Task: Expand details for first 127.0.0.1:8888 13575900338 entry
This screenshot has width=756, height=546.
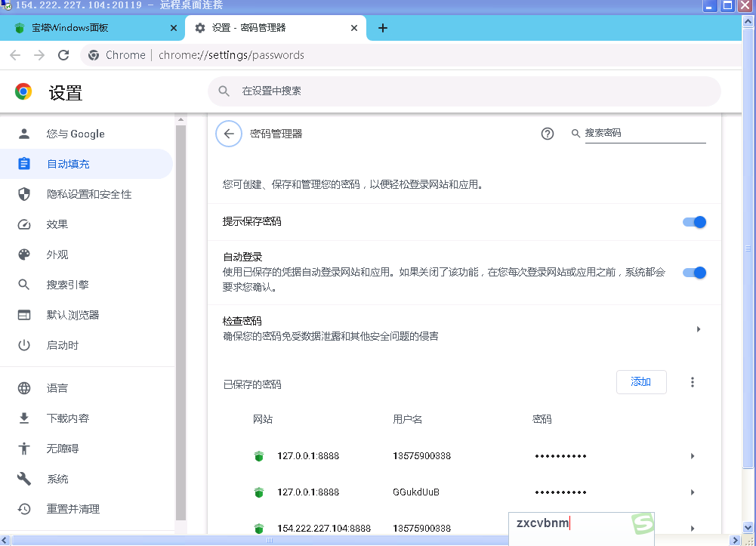Action: click(693, 456)
